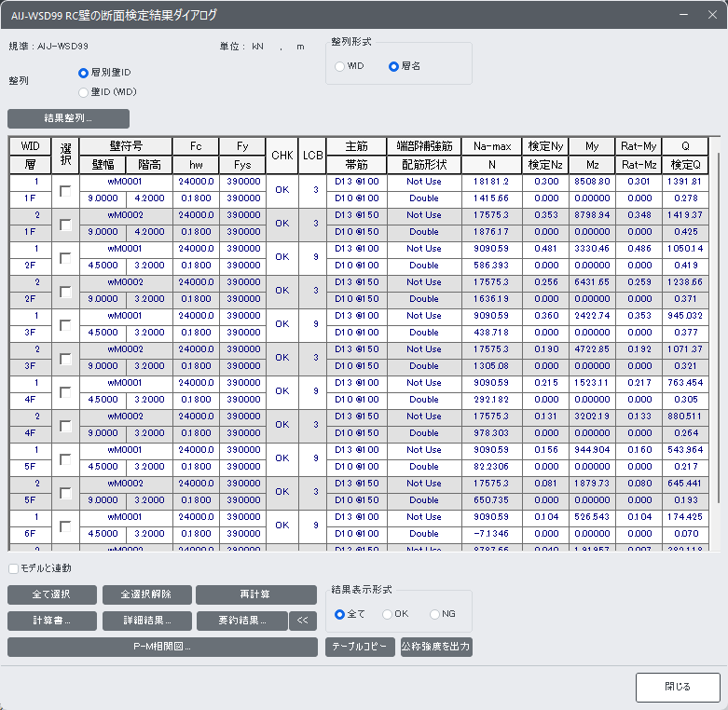Check the selection box for wM0002 3F row
The width and height of the screenshot is (728, 710).
65,359
